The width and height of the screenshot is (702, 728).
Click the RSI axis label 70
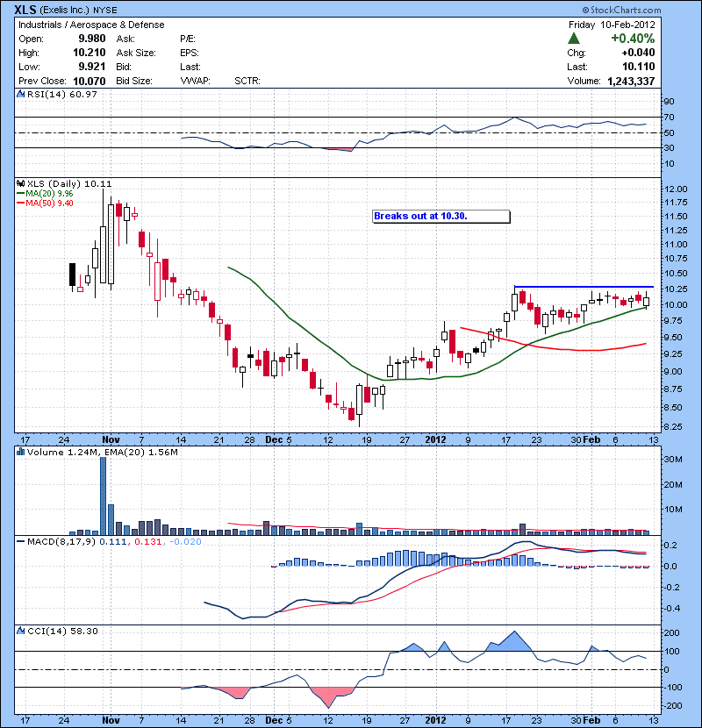click(x=670, y=117)
